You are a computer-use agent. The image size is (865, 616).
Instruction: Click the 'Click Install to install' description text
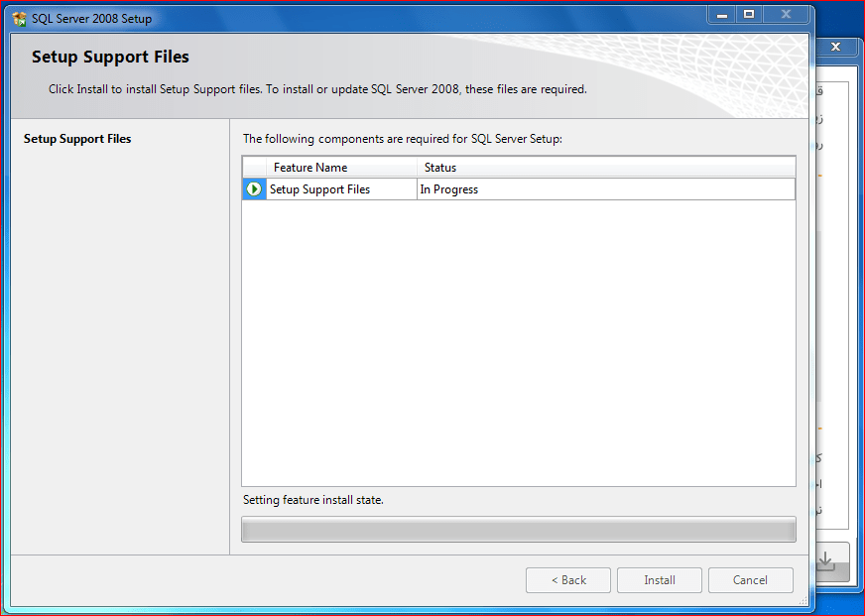[x=317, y=89]
